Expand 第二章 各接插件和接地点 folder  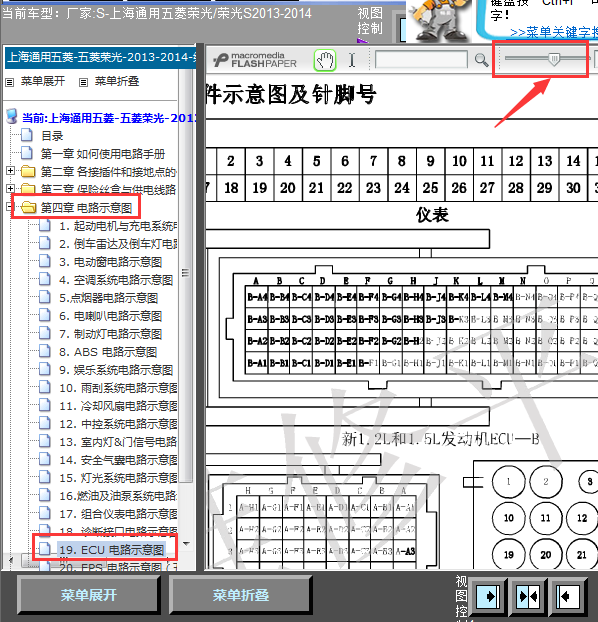pos(10,171)
